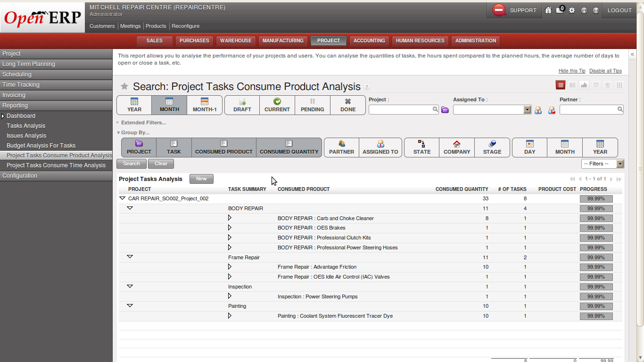This screenshot has width=644, height=362.
Task: Open home page via house icon
Action: tap(548, 10)
